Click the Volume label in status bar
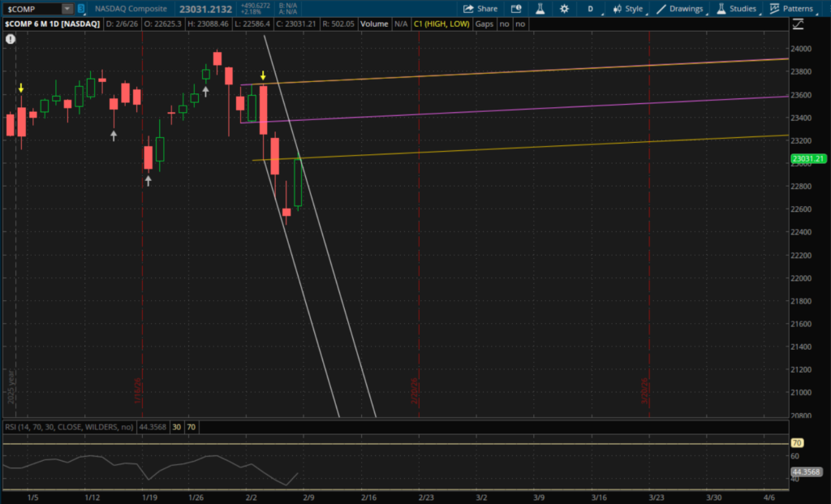831x504 pixels. point(373,24)
